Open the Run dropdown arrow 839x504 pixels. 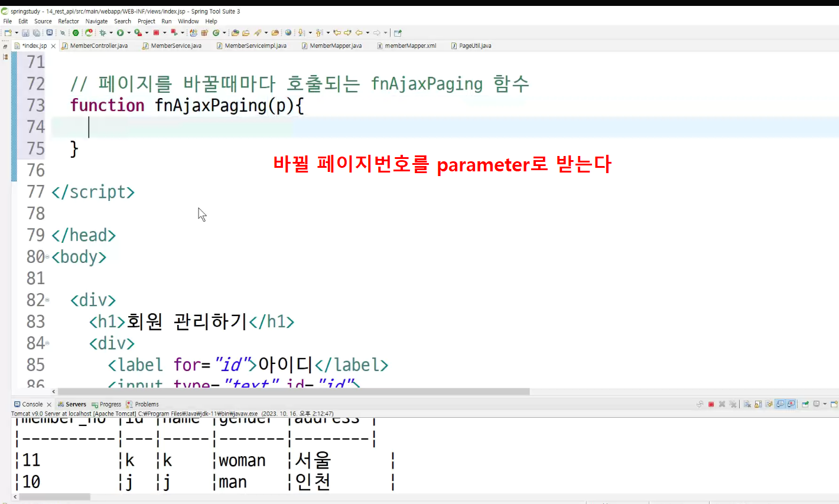129,32
